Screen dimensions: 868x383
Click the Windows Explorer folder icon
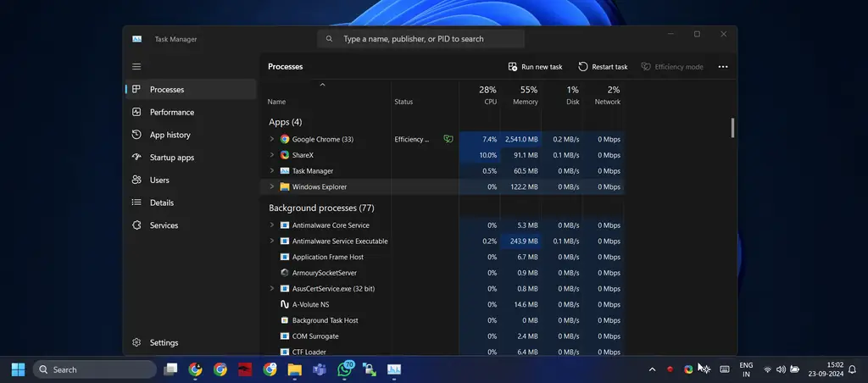point(285,186)
